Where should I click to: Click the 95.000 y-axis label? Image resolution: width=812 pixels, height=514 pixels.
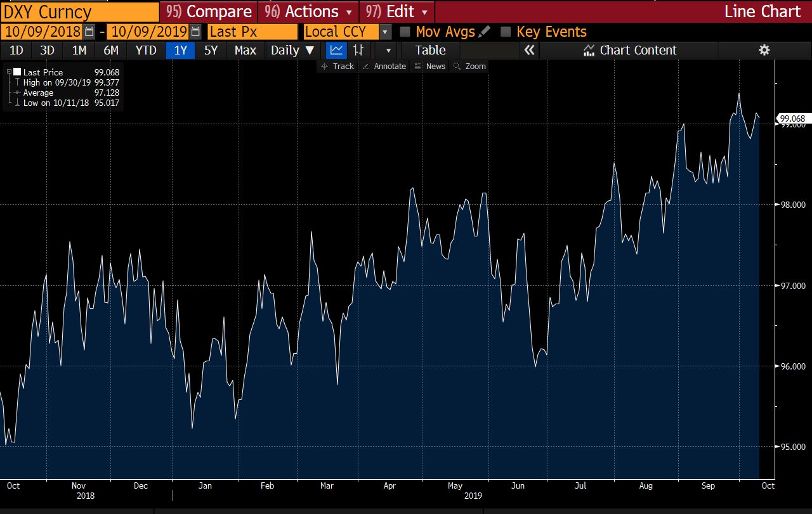coord(793,447)
